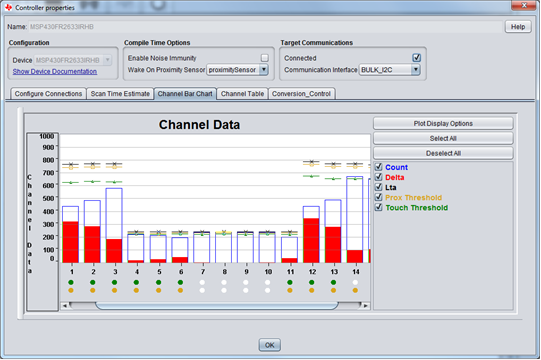Click the Help button
Image resolution: width=541 pixels, height=360 pixels.
(518, 27)
